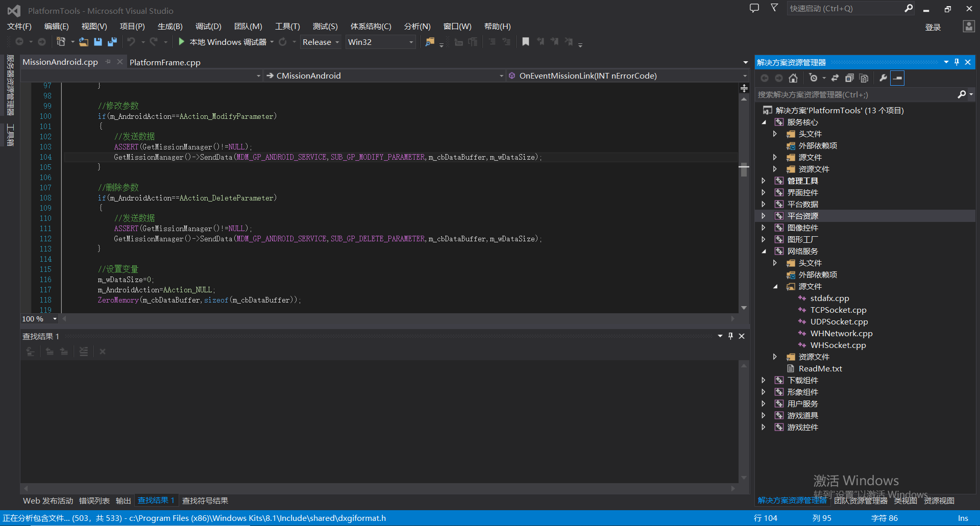Switch to the PlatformFrame.cpp tab
Viewport: 980px width, 526px height.
pos(165,62)
